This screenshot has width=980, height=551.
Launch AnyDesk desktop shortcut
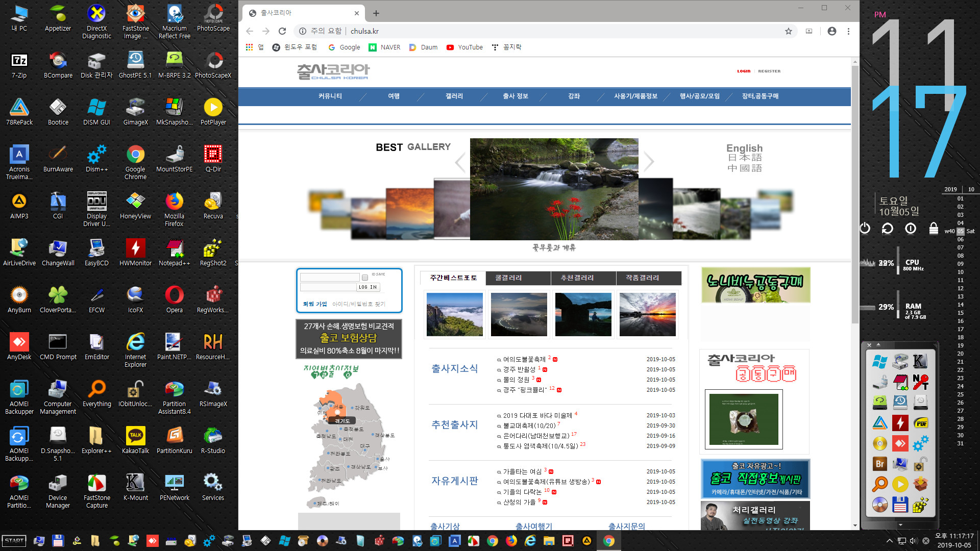19,347
